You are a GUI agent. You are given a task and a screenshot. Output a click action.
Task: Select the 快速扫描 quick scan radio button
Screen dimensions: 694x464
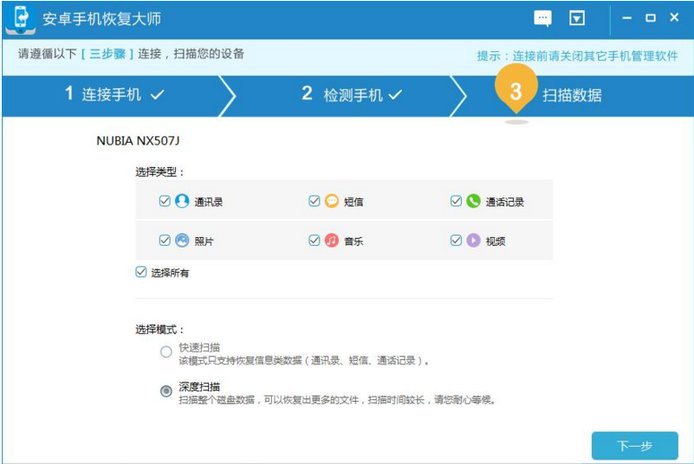click(x=166, y=352)
